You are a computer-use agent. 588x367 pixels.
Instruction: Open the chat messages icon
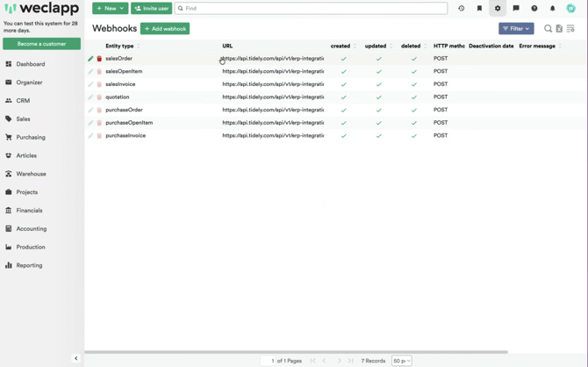click(x=516, y=9)
